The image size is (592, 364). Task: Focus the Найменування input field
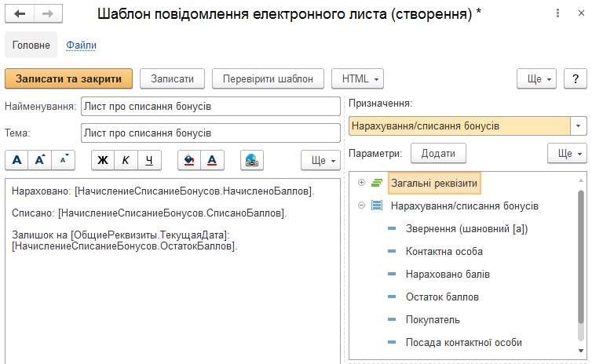point(210,107)
